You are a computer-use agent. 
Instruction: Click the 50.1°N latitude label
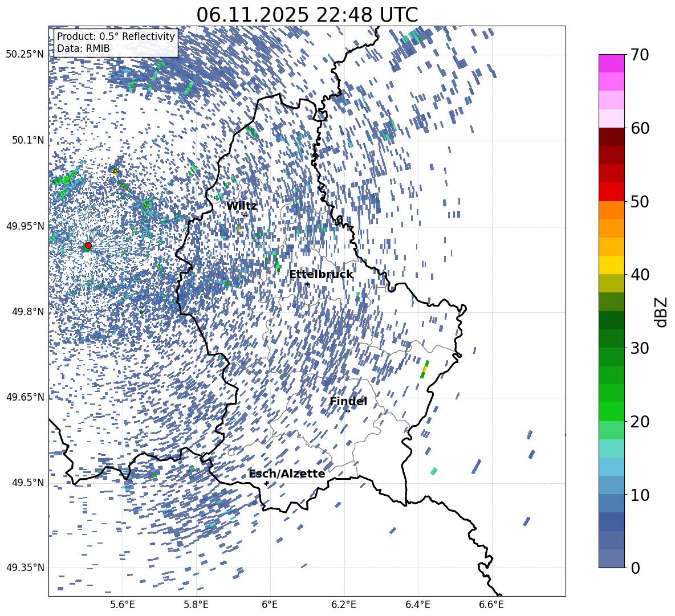click(x=27, y=140)
